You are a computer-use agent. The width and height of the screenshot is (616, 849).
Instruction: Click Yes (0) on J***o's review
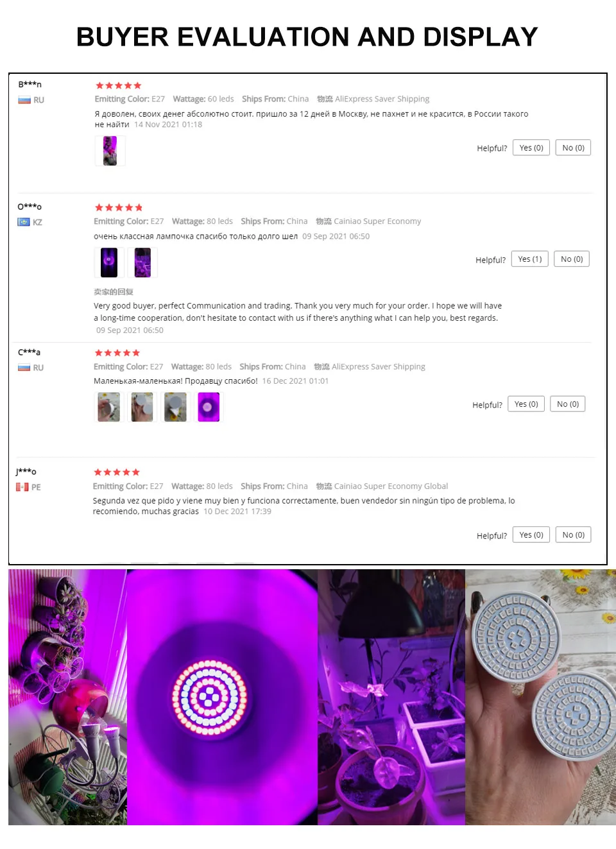point(531,535)
